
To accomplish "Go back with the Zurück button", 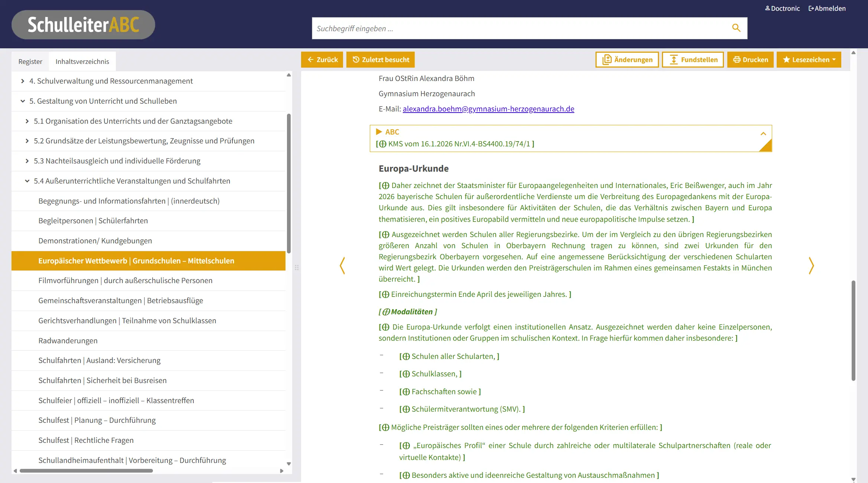I will point(322,59).
